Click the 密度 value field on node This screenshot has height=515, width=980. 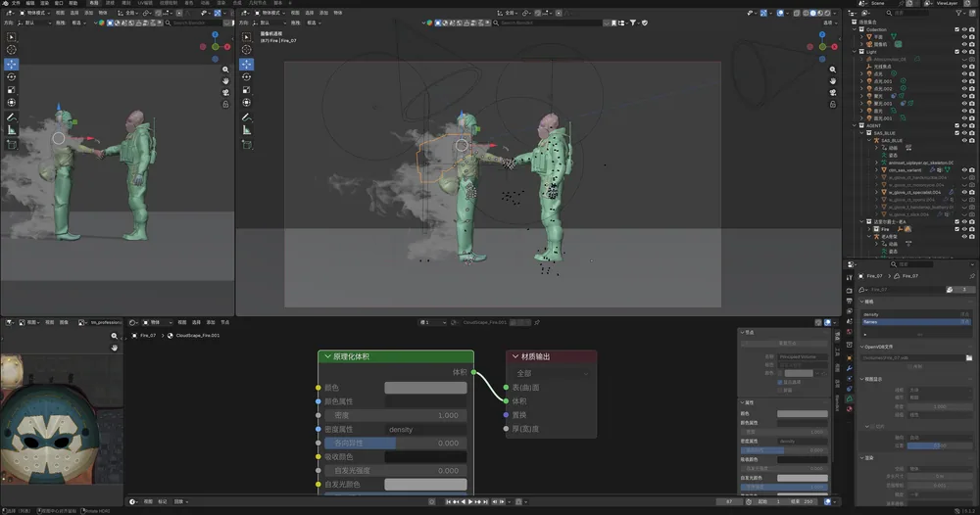point(396,415)
